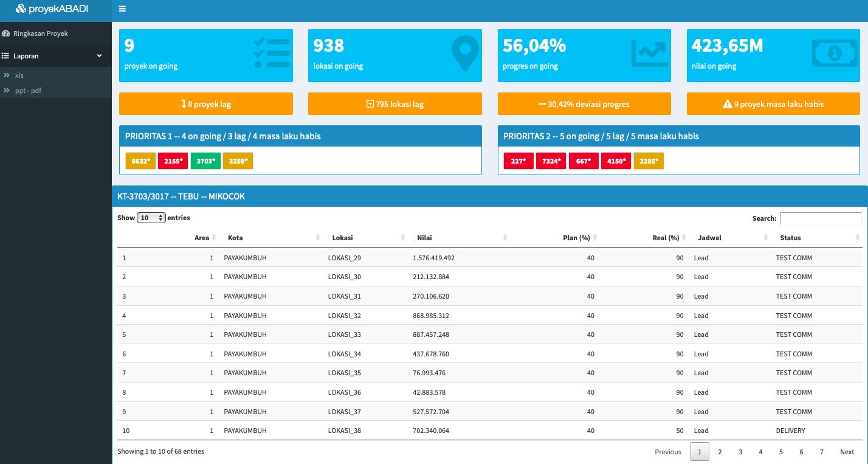This screenshot has height=464, width=868.
Task: Click the hamburger sidebar toggle icon
Action: [x=122, y=9]
